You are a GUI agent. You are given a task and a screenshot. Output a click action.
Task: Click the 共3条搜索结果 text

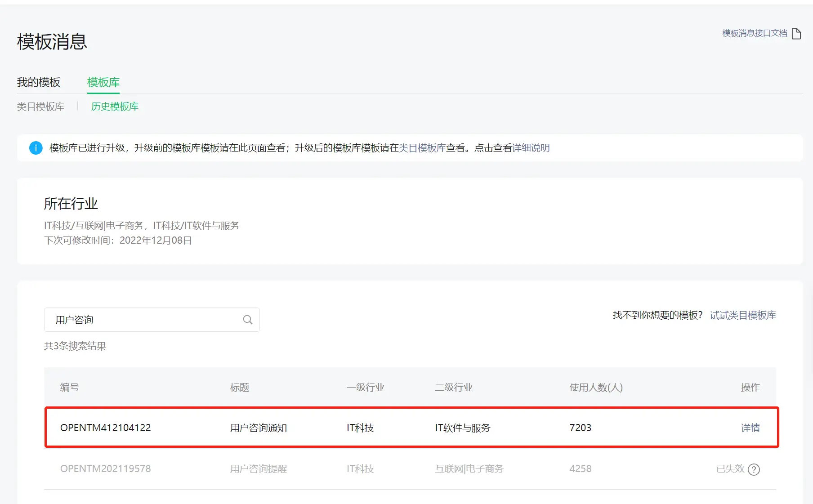click(75, 346)
